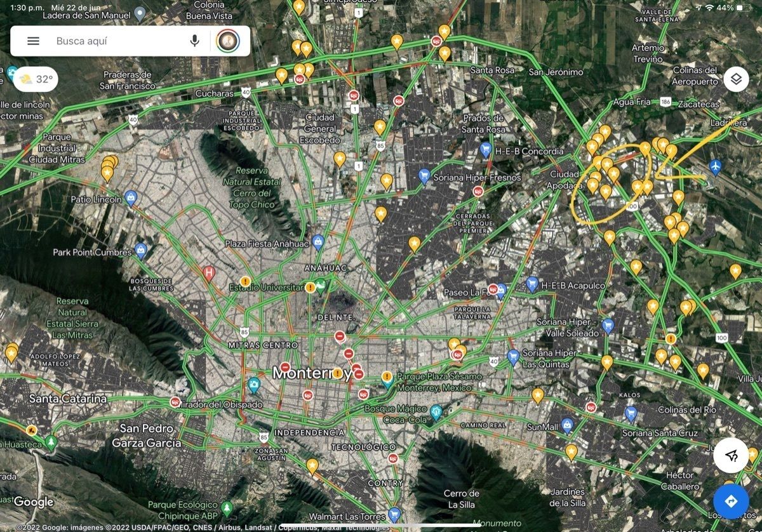
Task: Open the map layers selector
Action: point(736,79)
